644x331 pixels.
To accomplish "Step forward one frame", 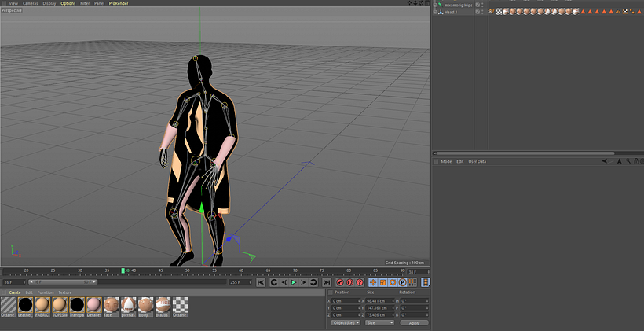I will (x=303, y=282).
